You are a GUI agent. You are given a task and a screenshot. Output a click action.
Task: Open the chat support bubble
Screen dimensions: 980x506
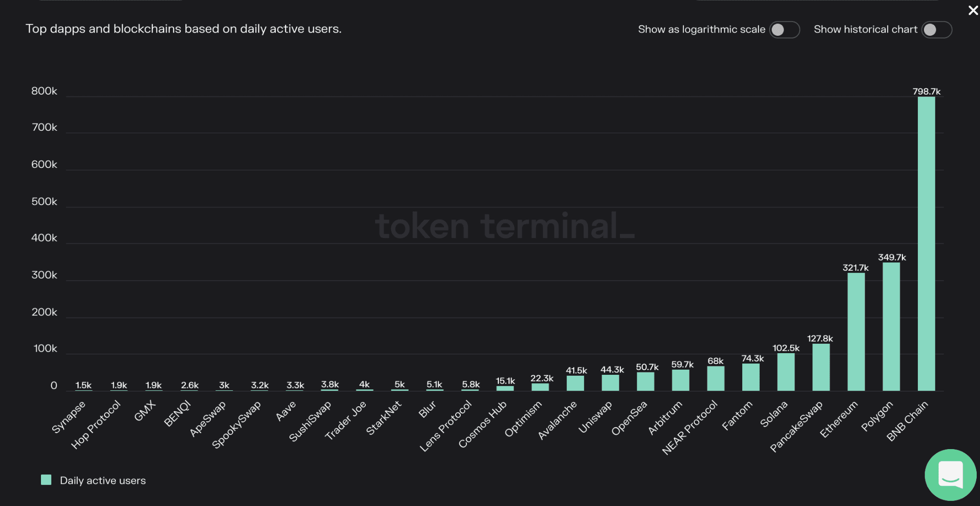pyautogui.click(x=950, y=474)
